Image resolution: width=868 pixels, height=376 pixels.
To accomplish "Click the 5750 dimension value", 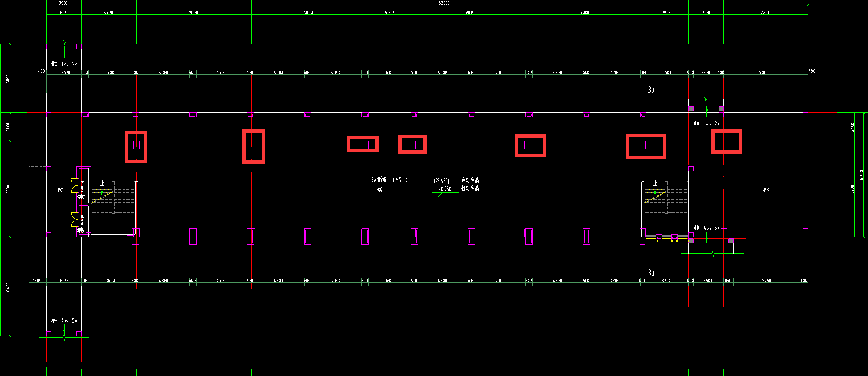I will (767, 280).
